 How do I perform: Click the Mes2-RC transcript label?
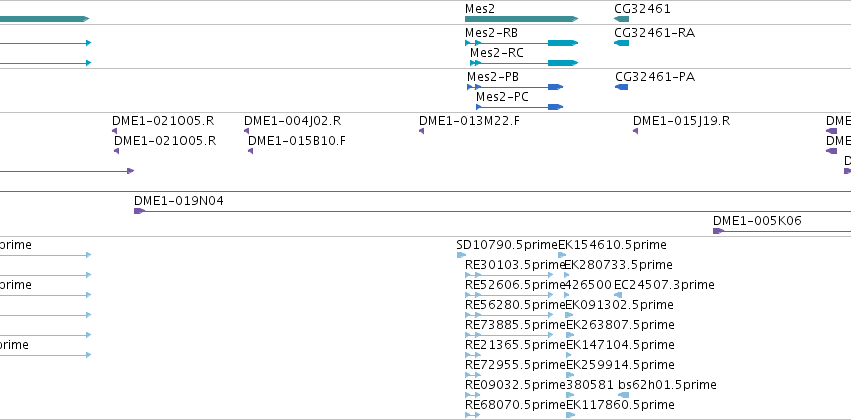pyautogui.click(x=497, y=53)
